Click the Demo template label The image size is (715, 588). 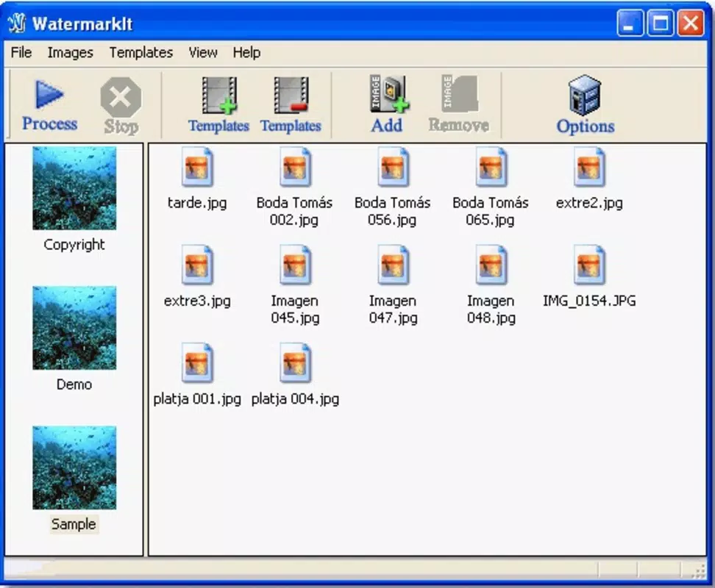click(x=74, y=384)
